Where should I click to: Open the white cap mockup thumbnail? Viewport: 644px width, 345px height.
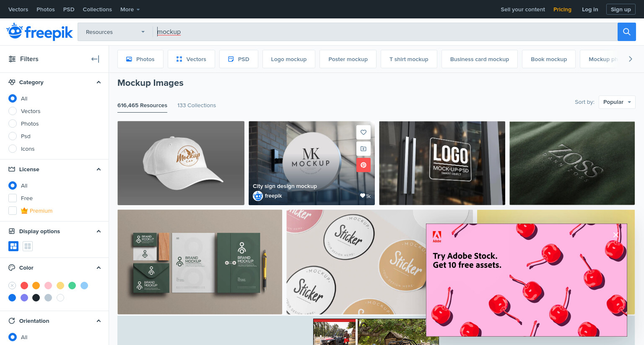pyautogui.click(x=181, y=163)
